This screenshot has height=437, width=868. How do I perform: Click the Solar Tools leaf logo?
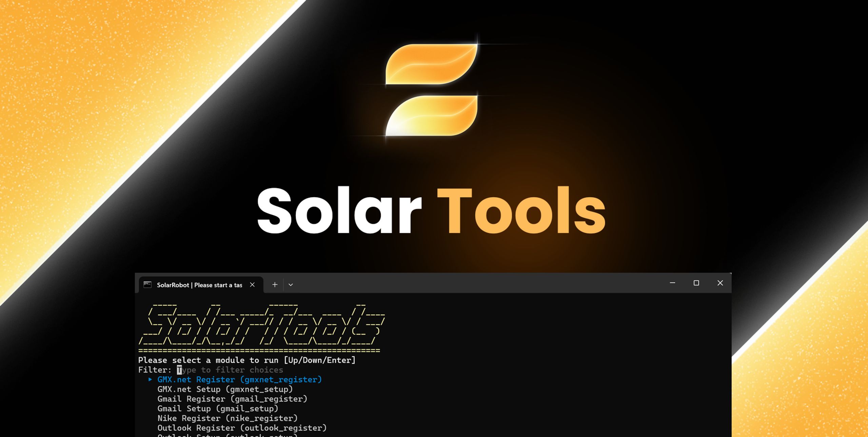tap(431, 90)
